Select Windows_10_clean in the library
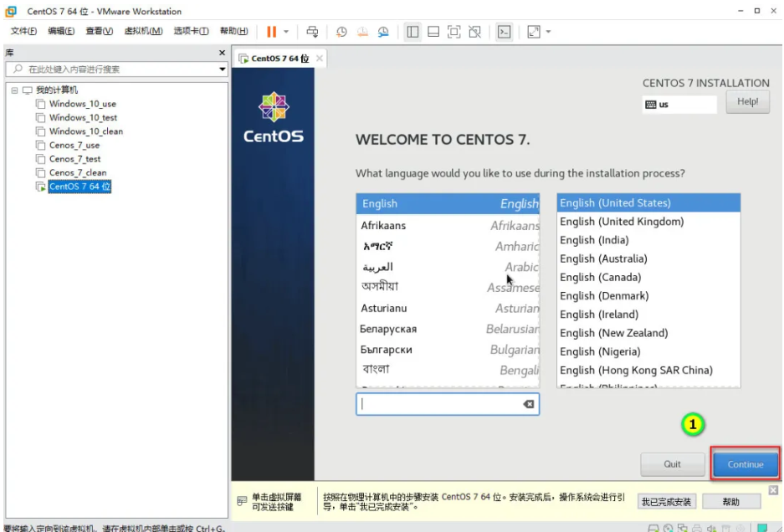784x532 pixels. pos(86,131)
